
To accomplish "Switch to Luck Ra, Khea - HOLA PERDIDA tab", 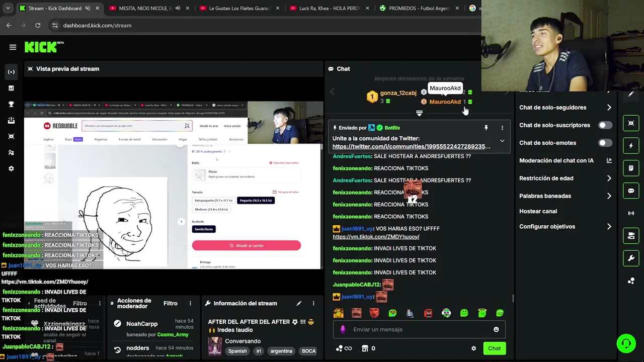I will tap(330, 8).
